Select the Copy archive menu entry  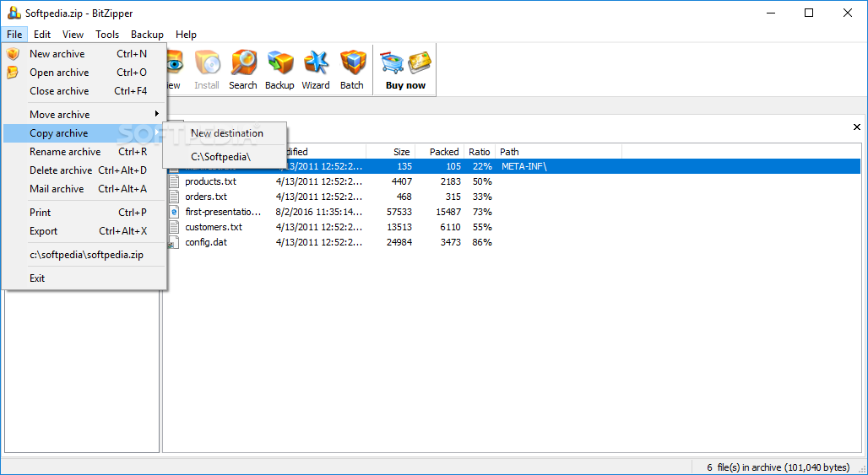[x=84, y=133]
